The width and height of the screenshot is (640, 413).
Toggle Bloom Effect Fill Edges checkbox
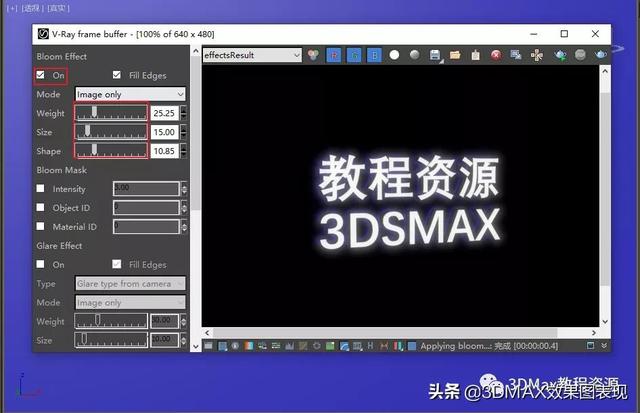point(117,75)
